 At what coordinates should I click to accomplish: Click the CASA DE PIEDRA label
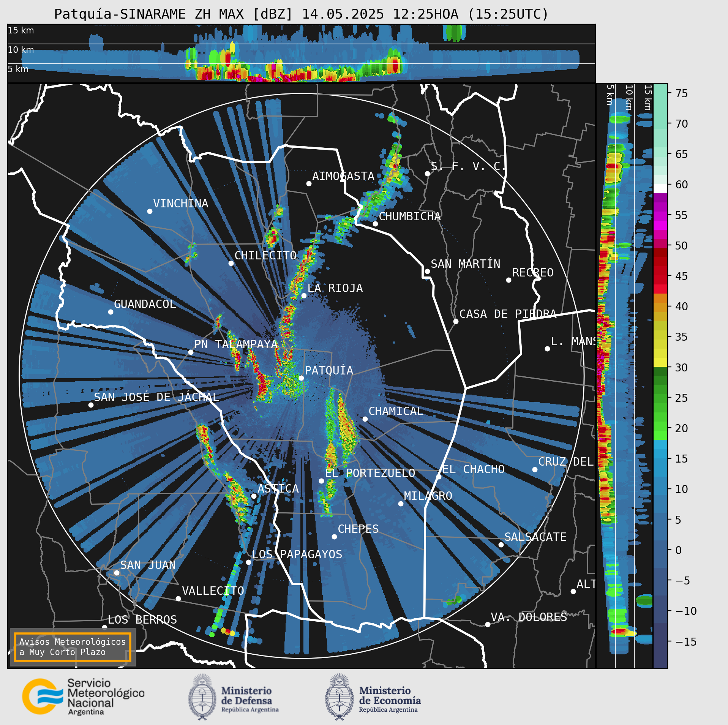point(508,314)
